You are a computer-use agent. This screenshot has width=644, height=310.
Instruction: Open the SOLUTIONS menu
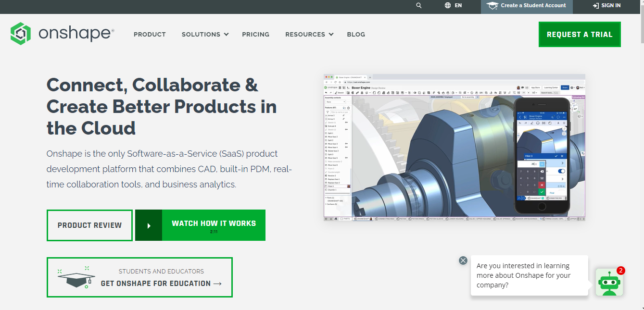point(201,35)
